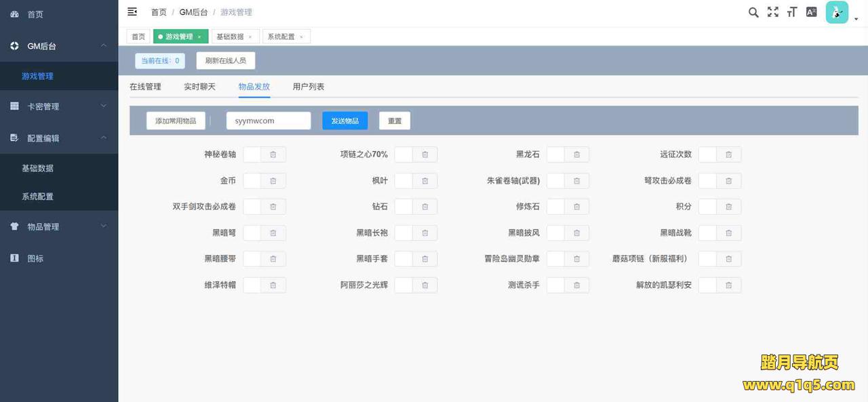Collapse sidebar with hamburger icon
868x402 pixels.
point(132,12)
